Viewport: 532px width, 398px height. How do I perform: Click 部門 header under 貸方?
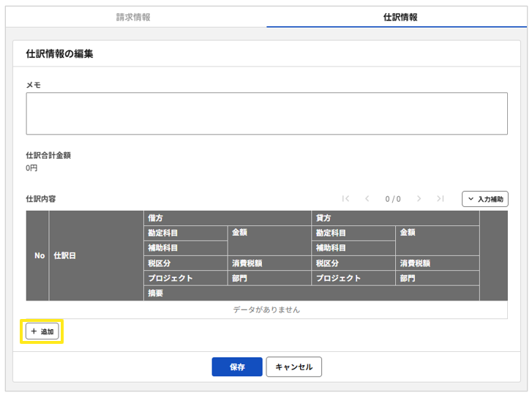[438, 278]
